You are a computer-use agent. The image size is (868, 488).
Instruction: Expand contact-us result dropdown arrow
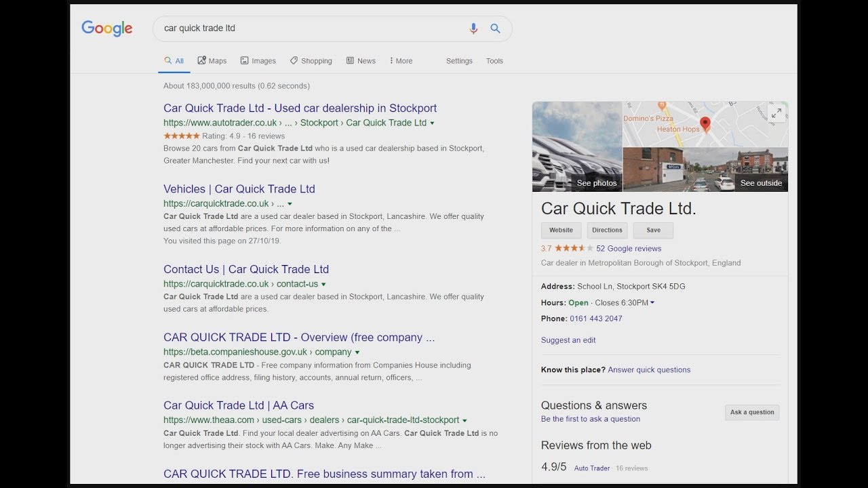(x=323, y=284)
